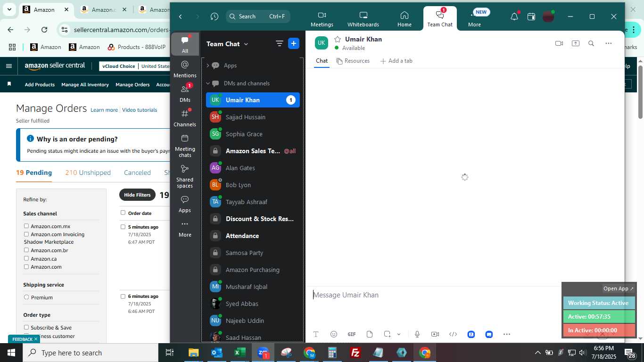Tick the Subscribe & Save checkbox
Image resolution: width=644 pixels, height=362 pixels.
(26, 328)
